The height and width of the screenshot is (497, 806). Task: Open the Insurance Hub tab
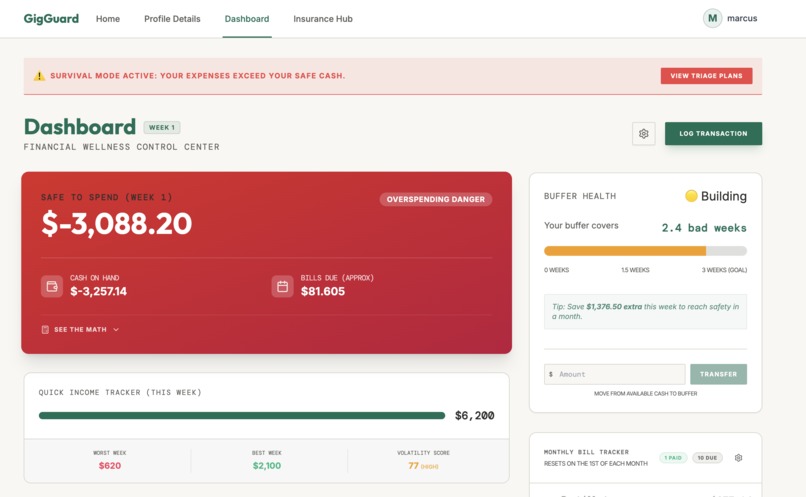click(x=323, y=19)
